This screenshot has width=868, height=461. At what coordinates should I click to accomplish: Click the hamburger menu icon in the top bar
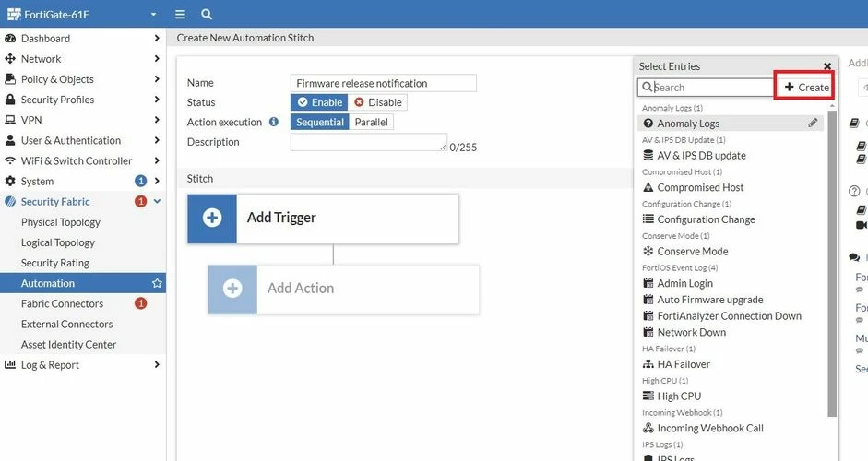(180, 15)
